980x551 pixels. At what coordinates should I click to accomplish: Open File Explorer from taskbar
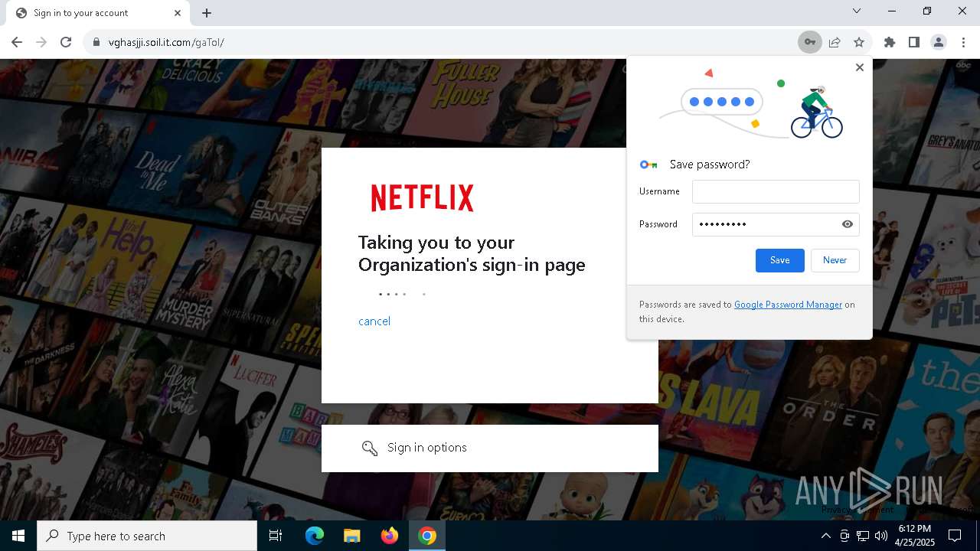point(351,536)
